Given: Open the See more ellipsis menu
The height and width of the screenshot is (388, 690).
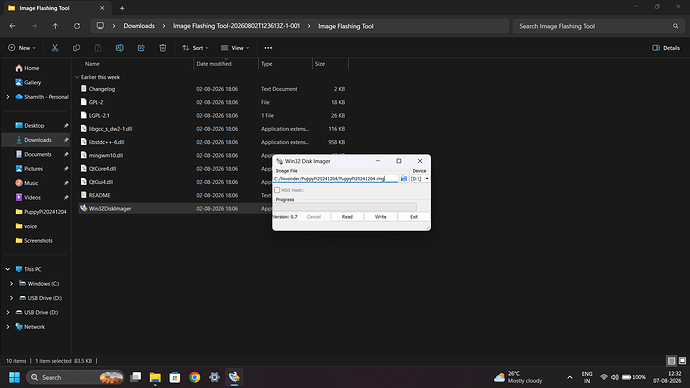Looking at the screenshot, I should (x=268, y=48).
